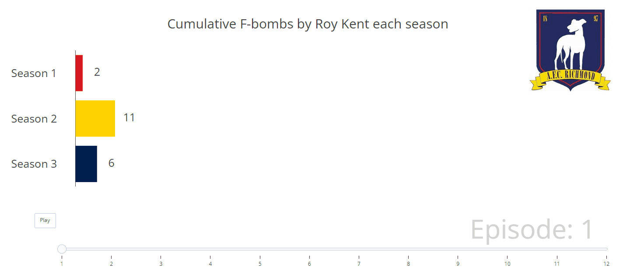This screenshot has width=644, height=271.
Task: Move slider to episode 5 tick
Action: (x=260, y=249)
